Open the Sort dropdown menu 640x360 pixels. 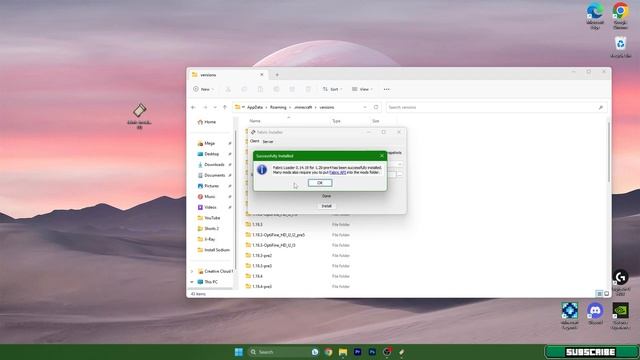tap(332, 89)
